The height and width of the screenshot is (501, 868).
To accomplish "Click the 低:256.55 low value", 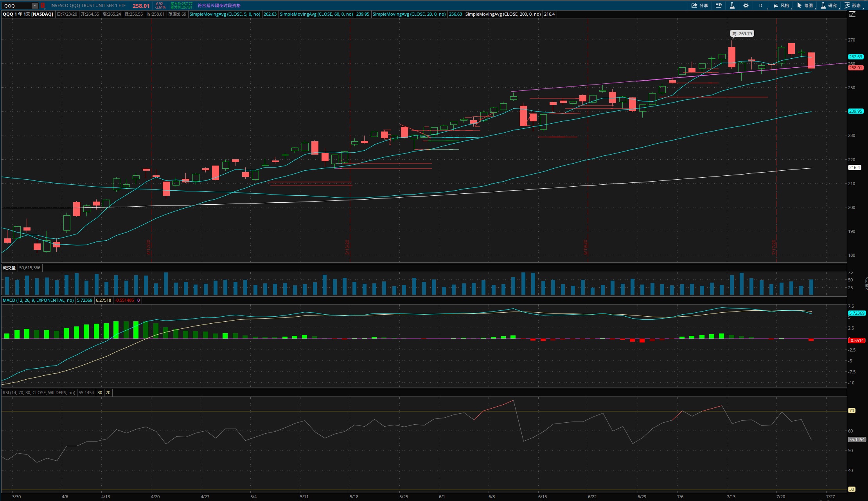I will coord(133,14).
